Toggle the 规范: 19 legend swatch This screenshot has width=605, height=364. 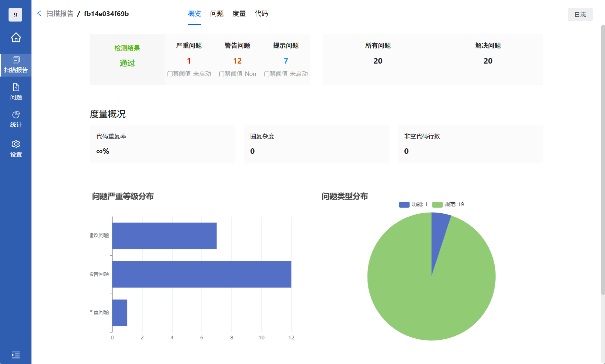pyautogui.click(x=437, y=204)
